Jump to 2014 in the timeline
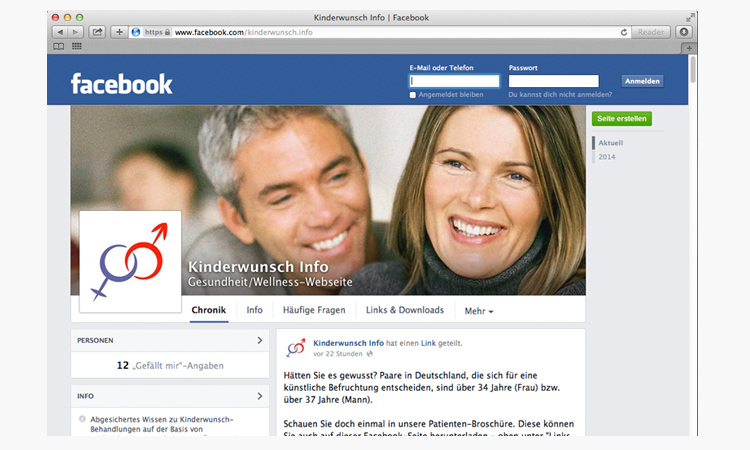750x450 pixels. click(x=607, y=157)
